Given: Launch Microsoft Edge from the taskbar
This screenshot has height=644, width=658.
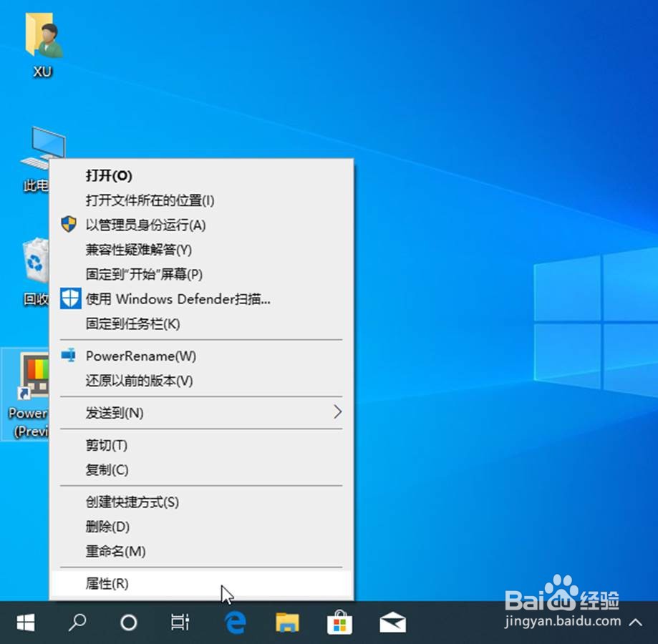Looking at the screenshot, I should (233, 623).
